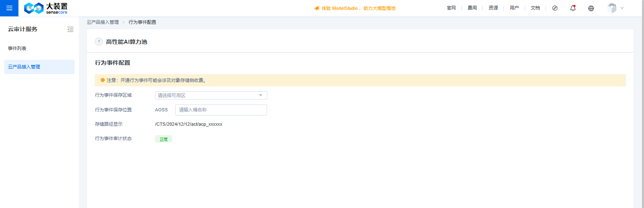The image size is (644, 208).
Task: Open 事件列表 in sidebar
Action: (x=17, y=48)
